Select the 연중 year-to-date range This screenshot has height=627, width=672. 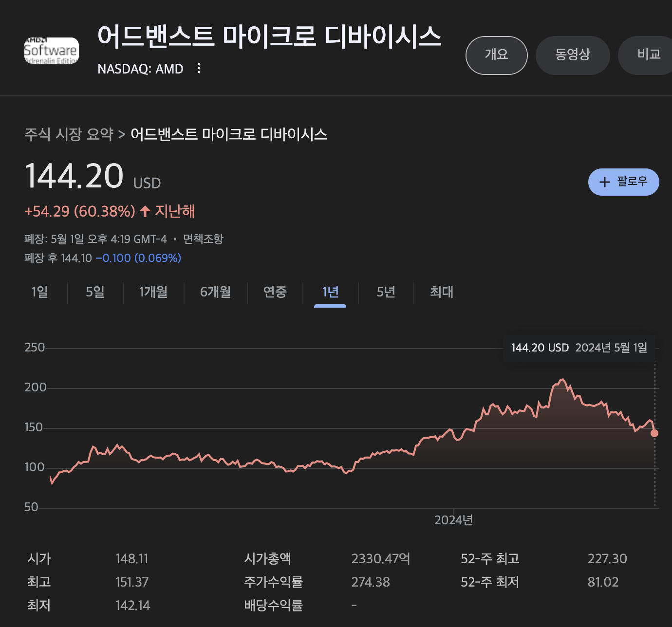point(275,292)
